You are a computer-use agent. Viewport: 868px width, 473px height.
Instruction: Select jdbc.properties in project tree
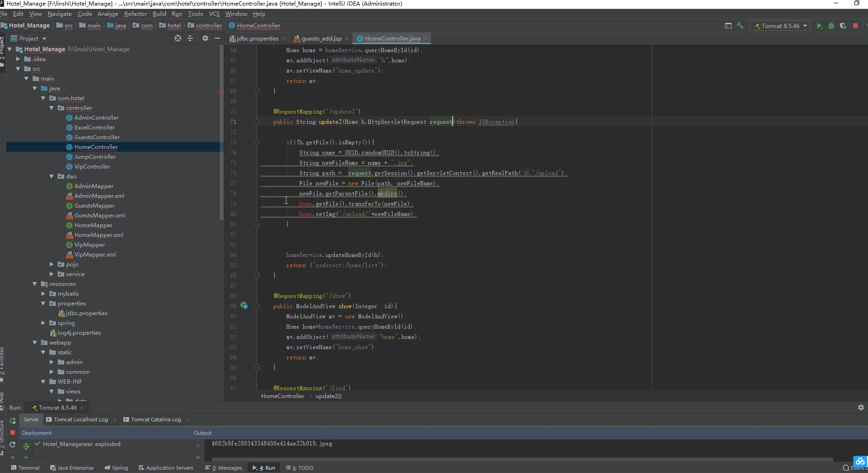pos(86,313)
